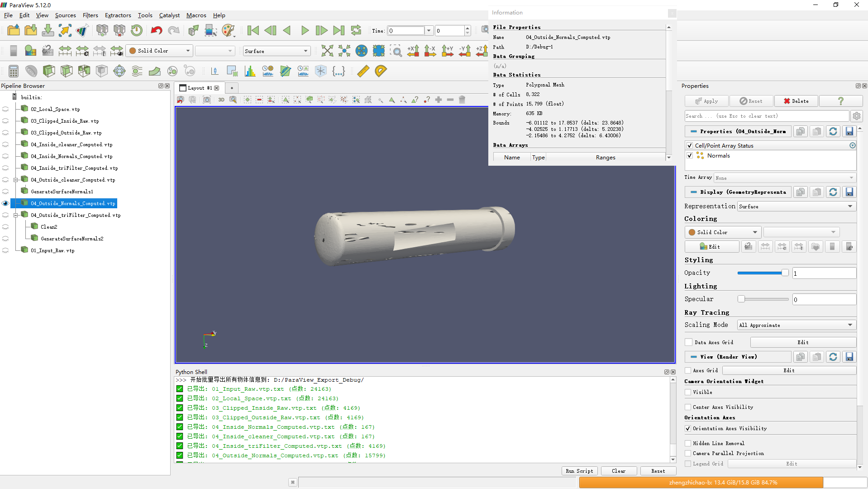Viewport: 868px width, 489px height.
Task: Collapse the 04_Outside_triFilter_Computed.vtp tree node
Action: tap(16, 215)
